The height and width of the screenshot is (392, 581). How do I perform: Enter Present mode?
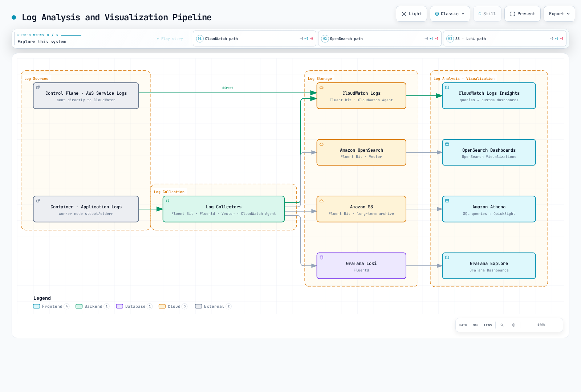tap(522, 14)
